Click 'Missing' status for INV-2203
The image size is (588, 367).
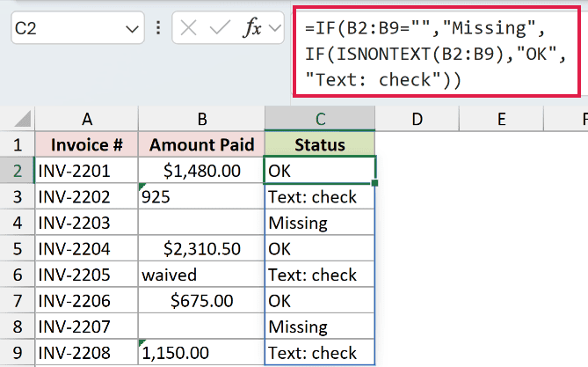click(x=320, y=223)
